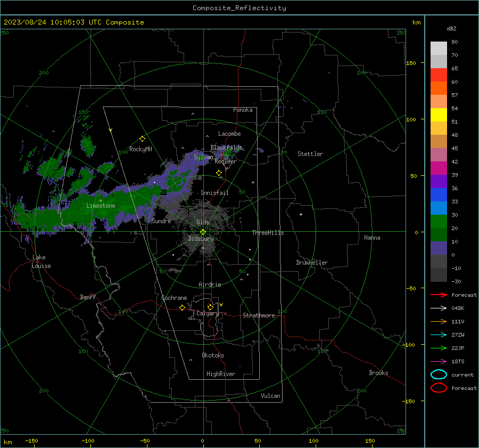Select the Calgary city label
Image resolution: width=479 pixels, height=448 pixels.
point(208,313)
